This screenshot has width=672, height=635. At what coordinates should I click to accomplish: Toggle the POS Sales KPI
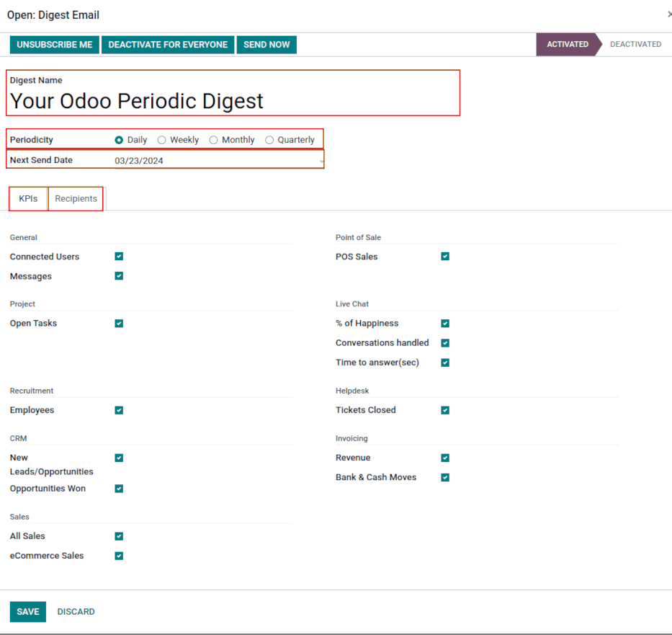[x=445, y=257]
